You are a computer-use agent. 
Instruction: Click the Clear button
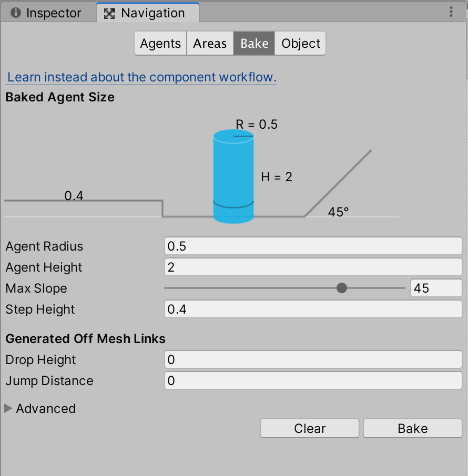(309, 428)
